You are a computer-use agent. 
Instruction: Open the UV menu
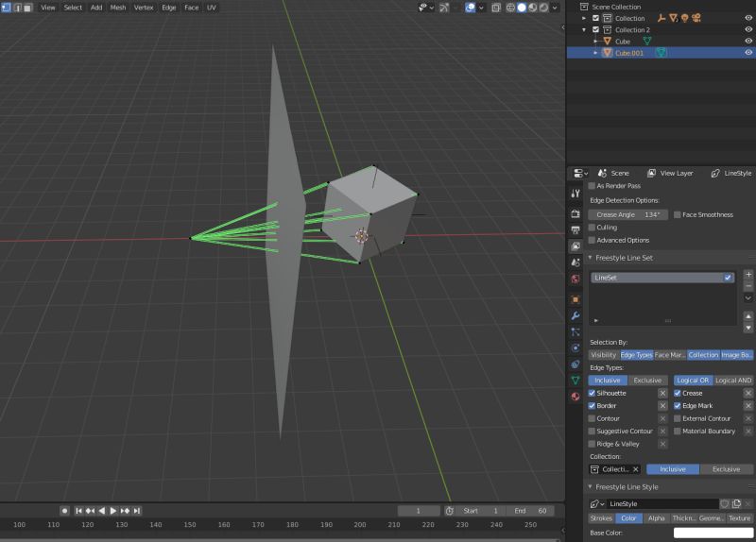[x=211, y=8]
